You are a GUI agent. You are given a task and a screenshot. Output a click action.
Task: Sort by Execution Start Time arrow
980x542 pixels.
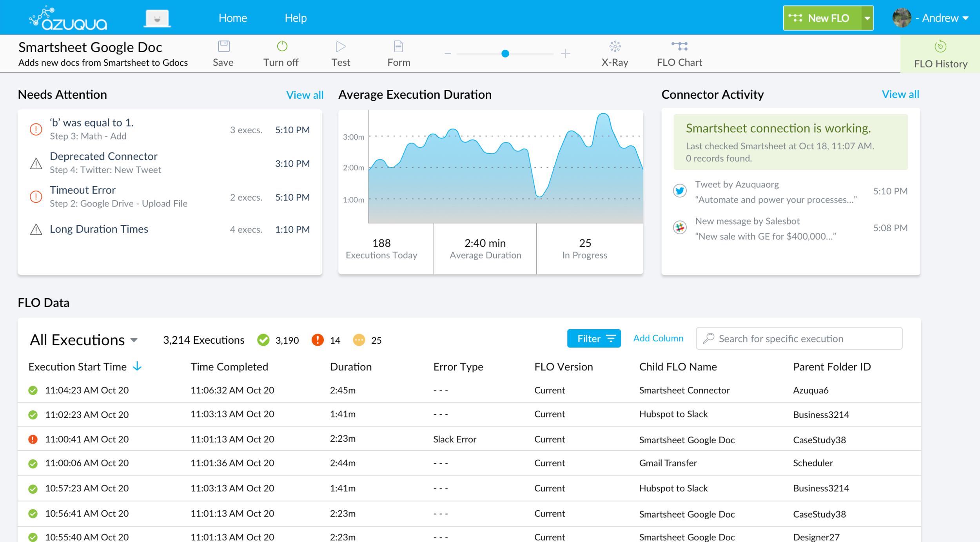(137, 366)
